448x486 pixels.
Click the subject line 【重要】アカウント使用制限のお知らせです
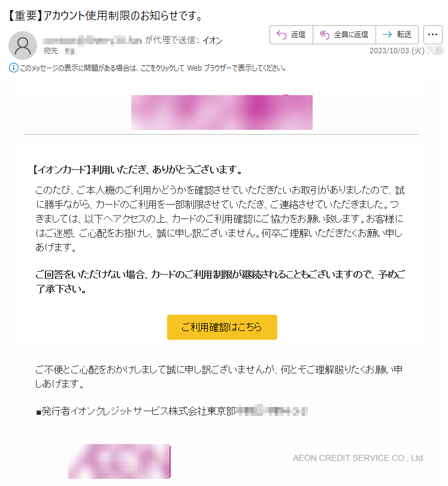click(105, 16)
